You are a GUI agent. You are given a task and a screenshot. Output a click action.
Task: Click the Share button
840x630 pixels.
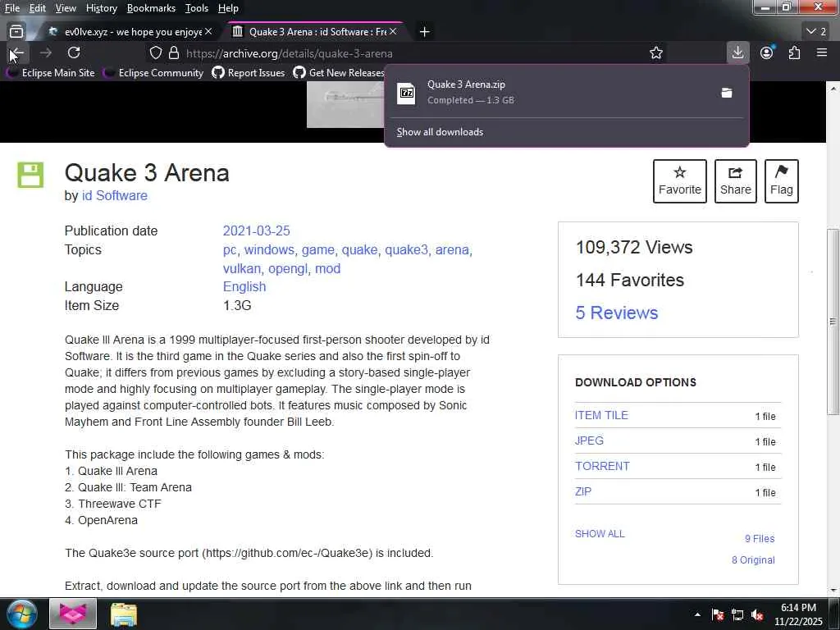(x=736, y=181)
